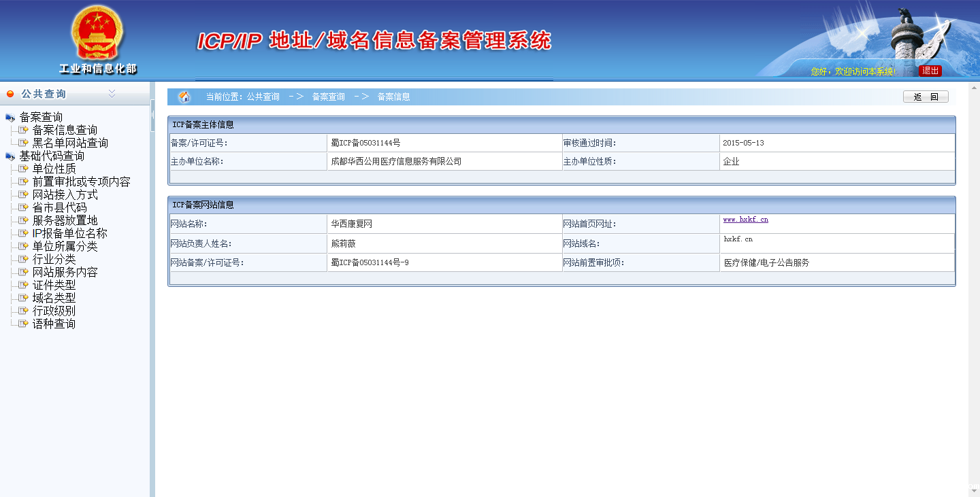The image size is (980, 497).
Task: Open 备案信息查询 in sidebar
Action: tap(65, 131)
